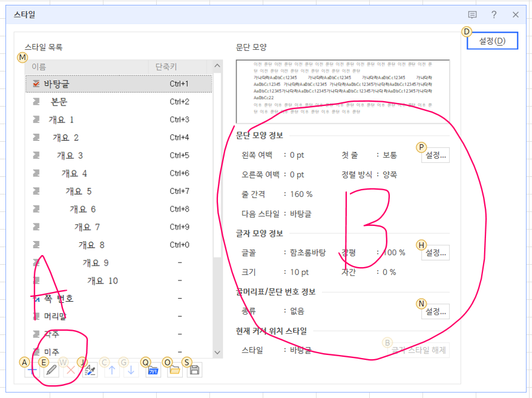Screen dimensions: 532x398
Task: Select the 본문 style in the list
Action: (59, 102)
